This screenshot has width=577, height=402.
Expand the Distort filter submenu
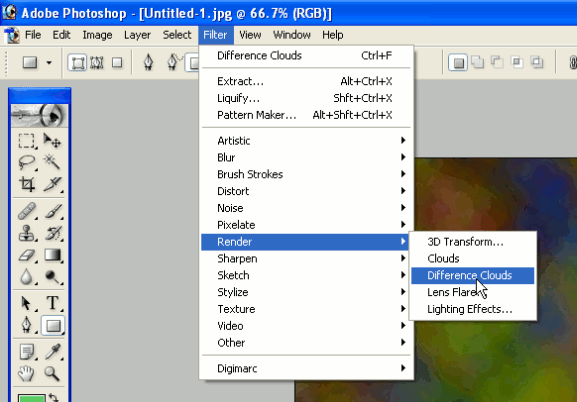(306, 191)
